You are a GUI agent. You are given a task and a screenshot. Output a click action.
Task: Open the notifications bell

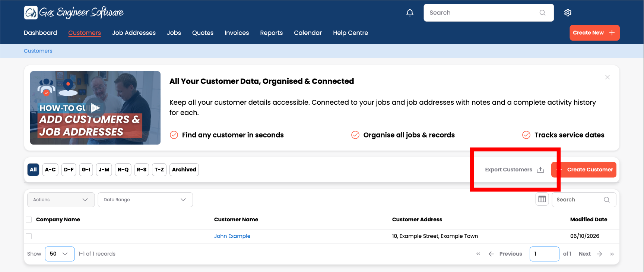(410, 13)
